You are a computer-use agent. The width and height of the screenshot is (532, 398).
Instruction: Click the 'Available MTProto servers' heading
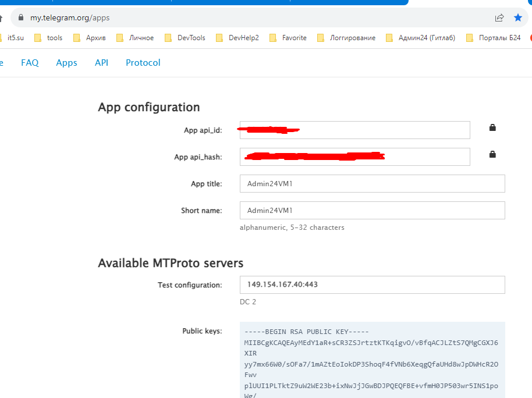(171, 263)
